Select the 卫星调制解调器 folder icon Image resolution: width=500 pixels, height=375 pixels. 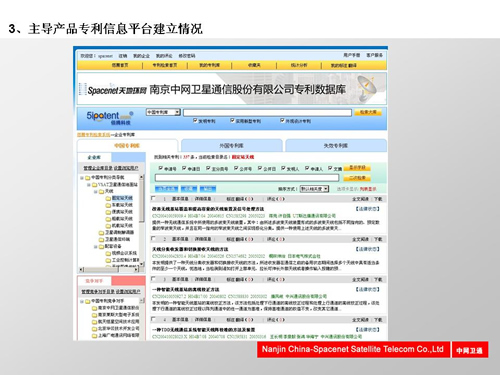101,232
